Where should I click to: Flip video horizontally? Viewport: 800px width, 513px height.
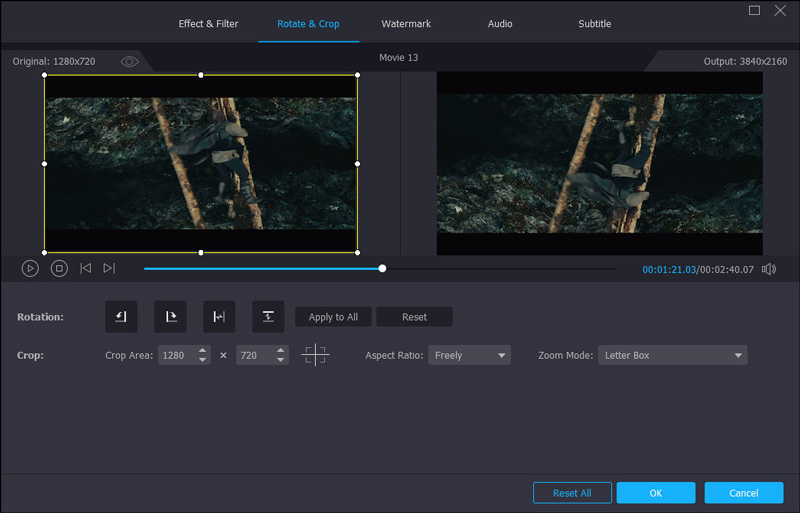tap(219, 317)
